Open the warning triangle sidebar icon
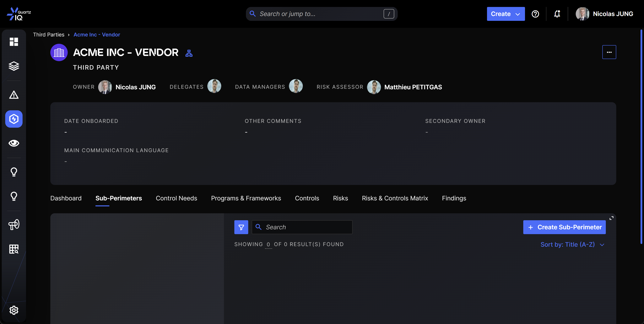The image size is (644, 324). click(14, 95)
